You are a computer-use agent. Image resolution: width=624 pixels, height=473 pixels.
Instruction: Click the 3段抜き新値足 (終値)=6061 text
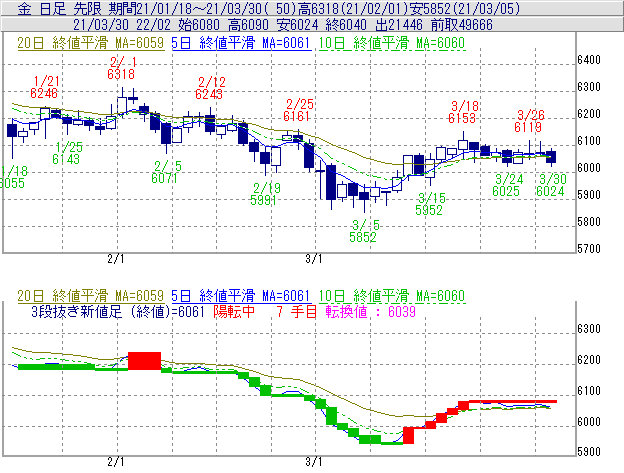(118, 311)
